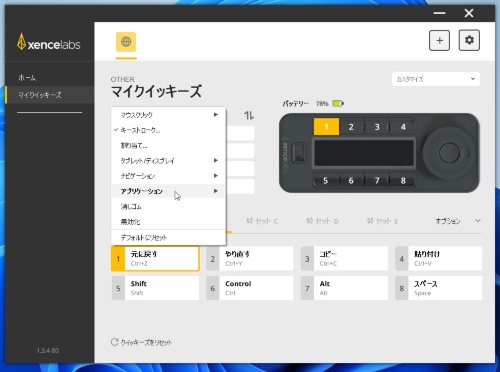Select key 5 Shift assignment
500x372 pixels.
point(155,288)
